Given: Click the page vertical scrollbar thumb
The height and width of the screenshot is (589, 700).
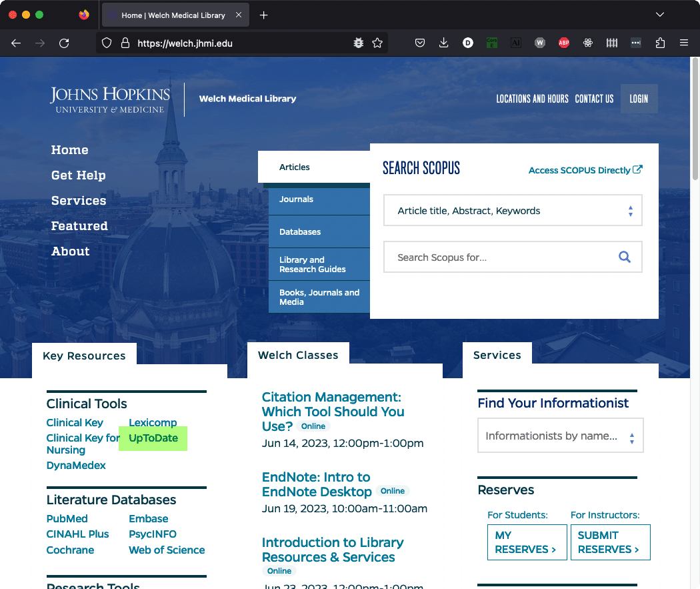Looking at the screenshot, I should click(695, 118).
